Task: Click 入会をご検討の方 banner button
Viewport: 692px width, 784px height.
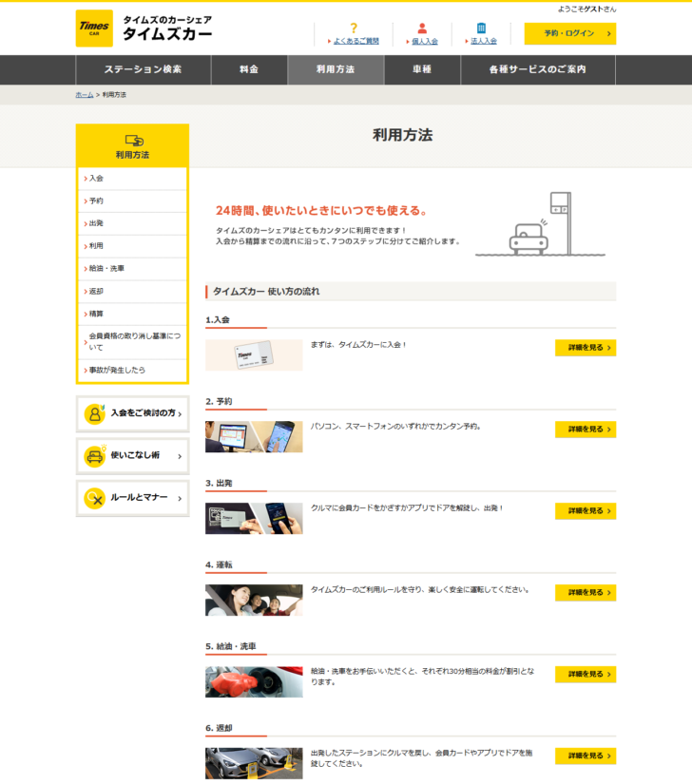Action: [132, 414]
